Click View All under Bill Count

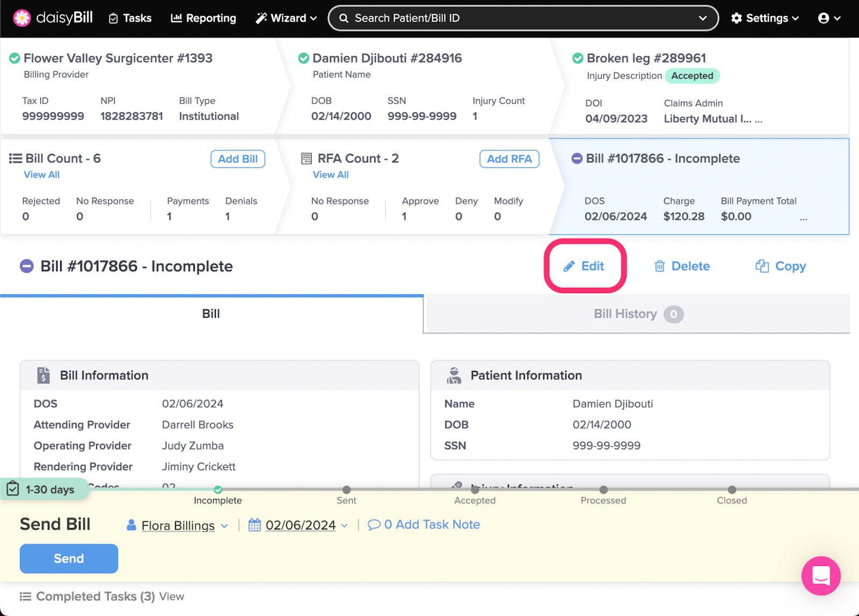pyautogui.click(x=41, y=175)
